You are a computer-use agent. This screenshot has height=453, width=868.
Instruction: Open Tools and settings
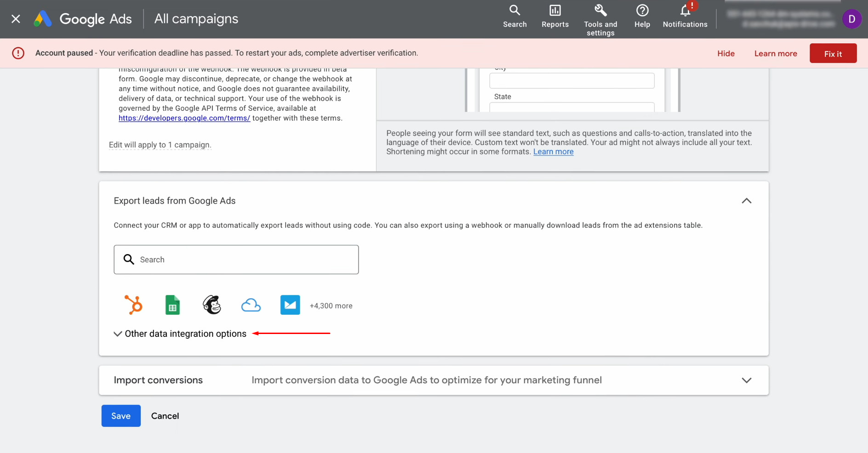pyautogui.click(x=601, y=20)
